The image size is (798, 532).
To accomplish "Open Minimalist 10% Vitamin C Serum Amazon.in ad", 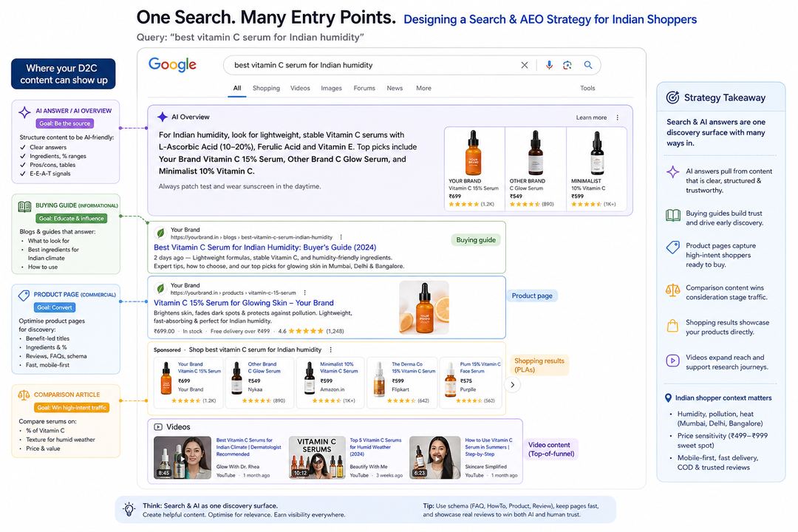I will click(x=330, y=382).
